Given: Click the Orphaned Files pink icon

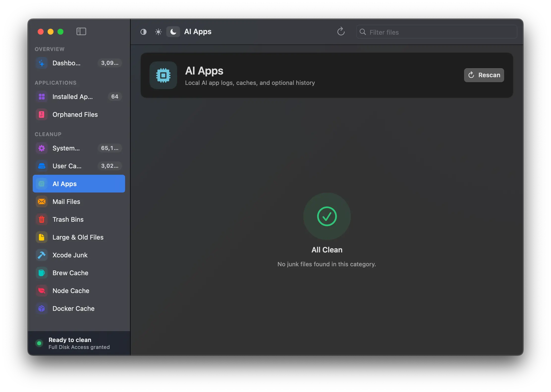Looking at the screenshot, I should tap(42, 115).
